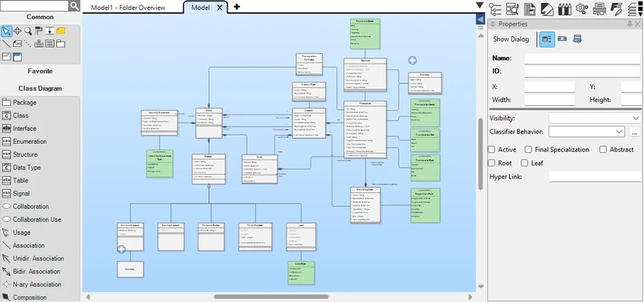This screenshot has width=644, height=302.
Task: Click the horizontal scrollbar right arrow
Action: pyautogui.click(x=470, y=296)
